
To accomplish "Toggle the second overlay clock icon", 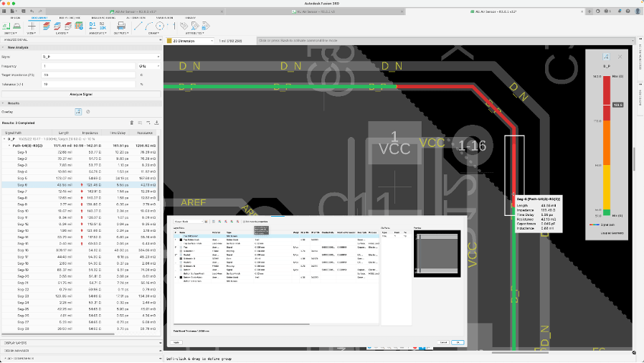I will point(88,112).
